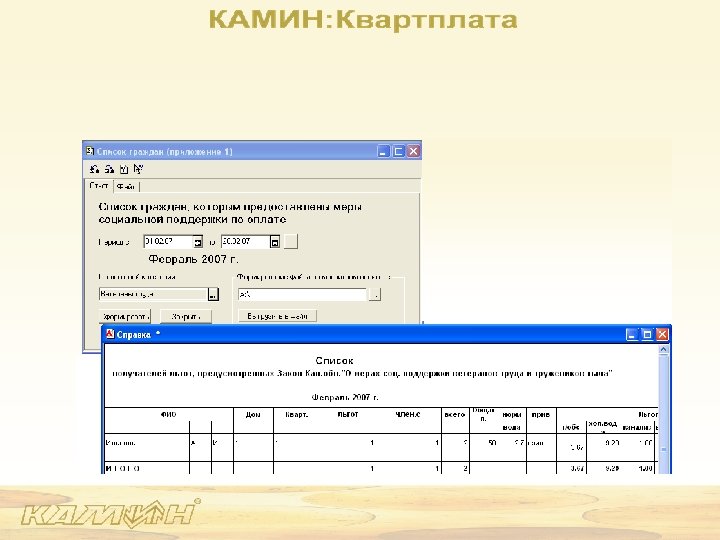The height and width of the screenshot is (540, 720).
Task: Close the Список граждан window
Action: 414,151
